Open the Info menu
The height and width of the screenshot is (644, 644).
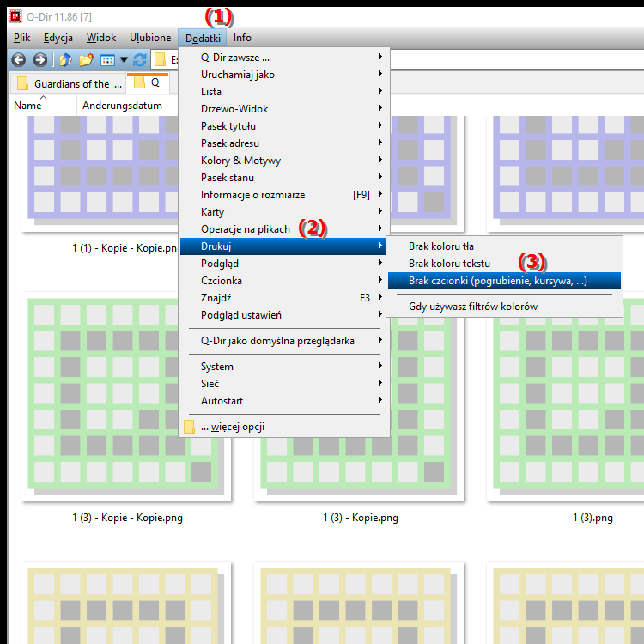pyautogui.click(x=242, y=38)
